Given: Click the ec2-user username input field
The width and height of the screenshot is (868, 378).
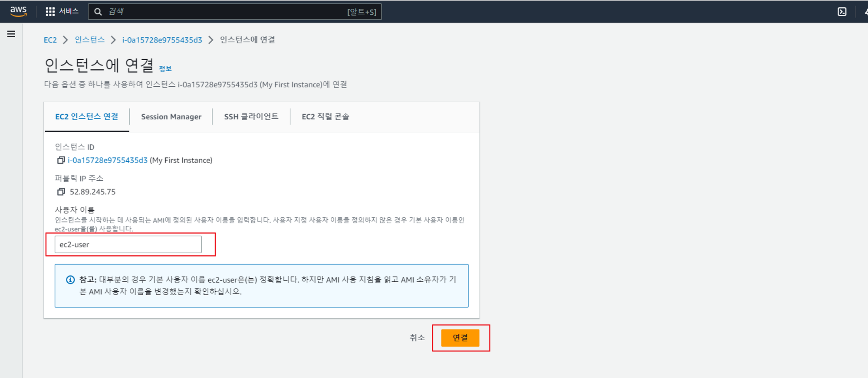Looking at the screenshot, I should 128,244.
